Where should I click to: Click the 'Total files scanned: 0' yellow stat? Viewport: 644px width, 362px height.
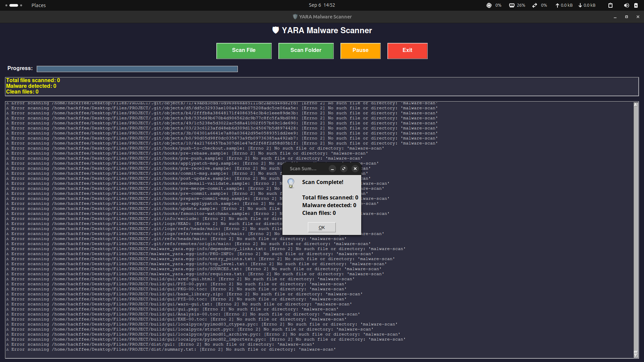pos(33,80)
